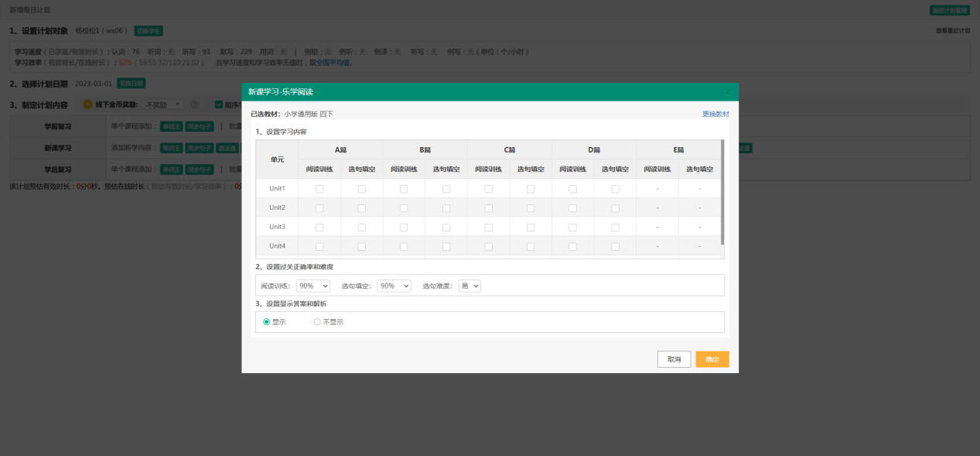Click the Unit1 row label
Image resolution: width=980 pixels, height=456 pixels.
pos(278,189)
